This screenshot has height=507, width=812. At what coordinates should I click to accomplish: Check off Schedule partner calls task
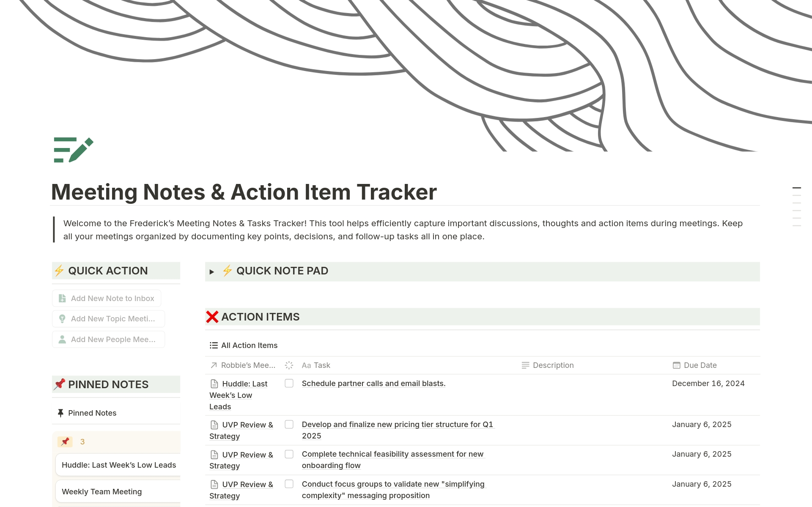coord(289,384)
